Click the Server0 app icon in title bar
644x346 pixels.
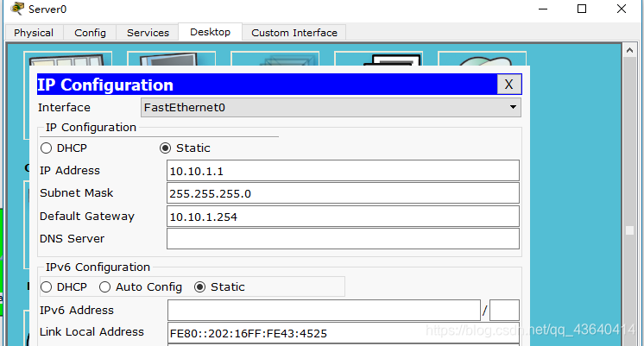17,9
